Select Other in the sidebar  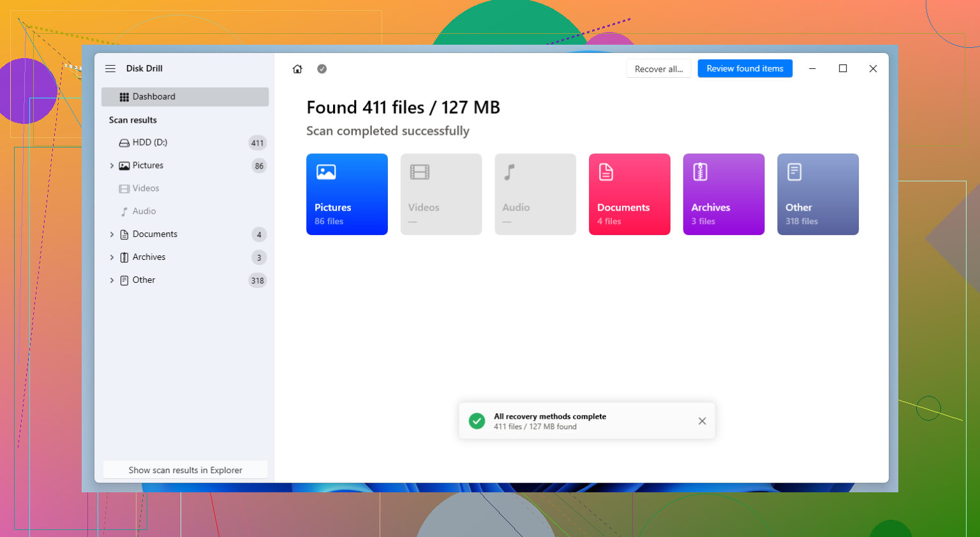point(185,280)
